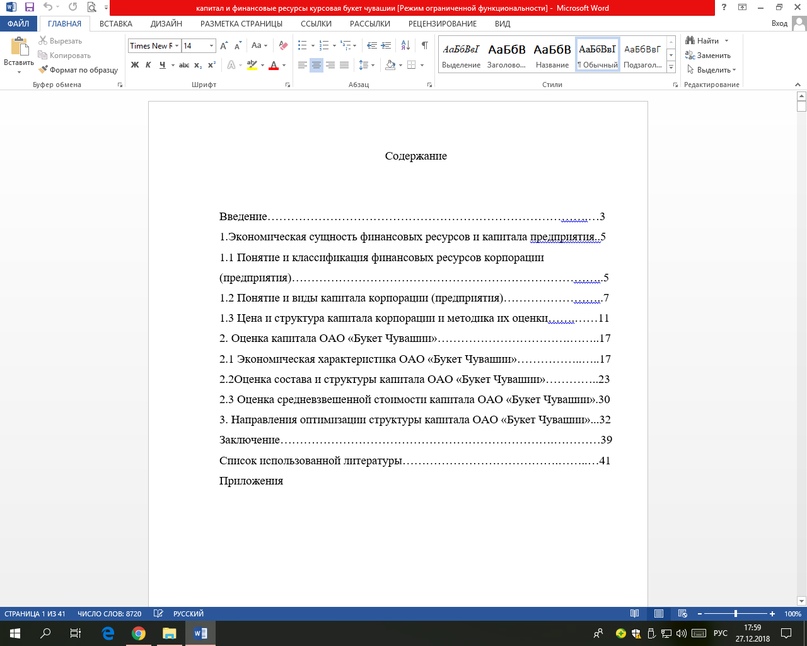Apply the Выделение style
This screenshot has height=646, width=807.
click(x=461, y=55)
